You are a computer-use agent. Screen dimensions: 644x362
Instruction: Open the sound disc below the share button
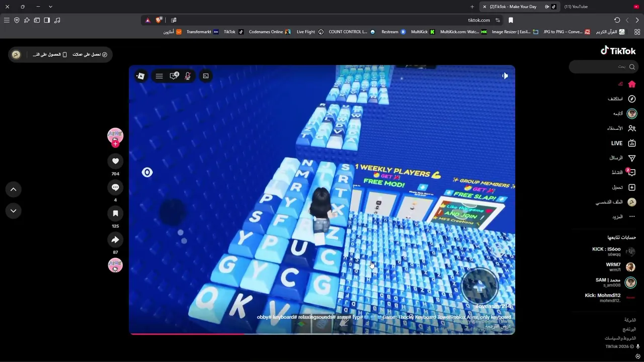[x=115, y=265]
